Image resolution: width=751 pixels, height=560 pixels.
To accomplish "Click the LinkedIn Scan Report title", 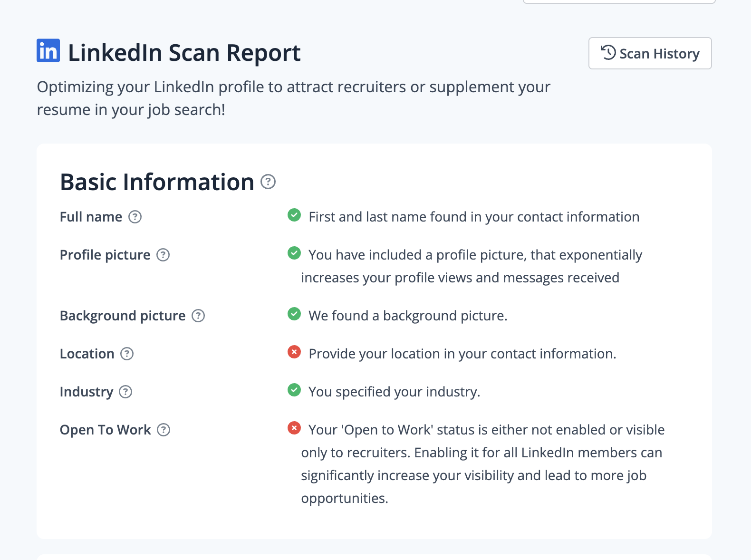I will coord(184,52).
